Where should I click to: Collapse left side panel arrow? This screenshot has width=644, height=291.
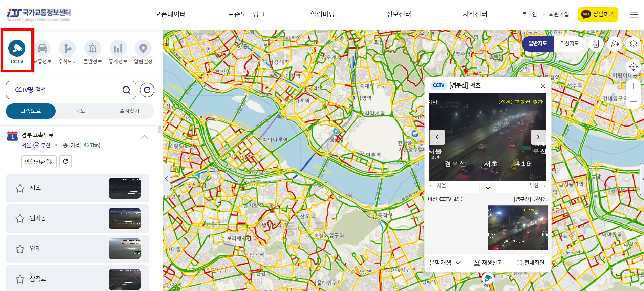point(166,179)
